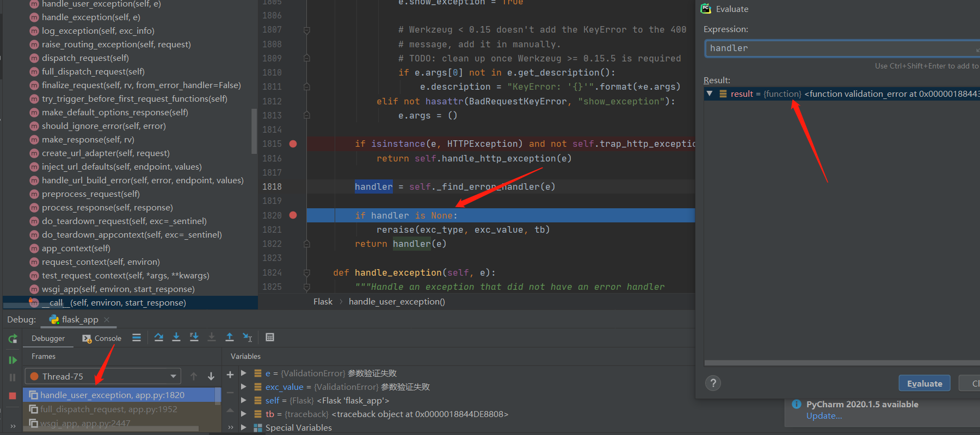The width and height of the screenshot is (980, 435).
Task: Expand the self Flask variable
Action: [x=244, y=400]
